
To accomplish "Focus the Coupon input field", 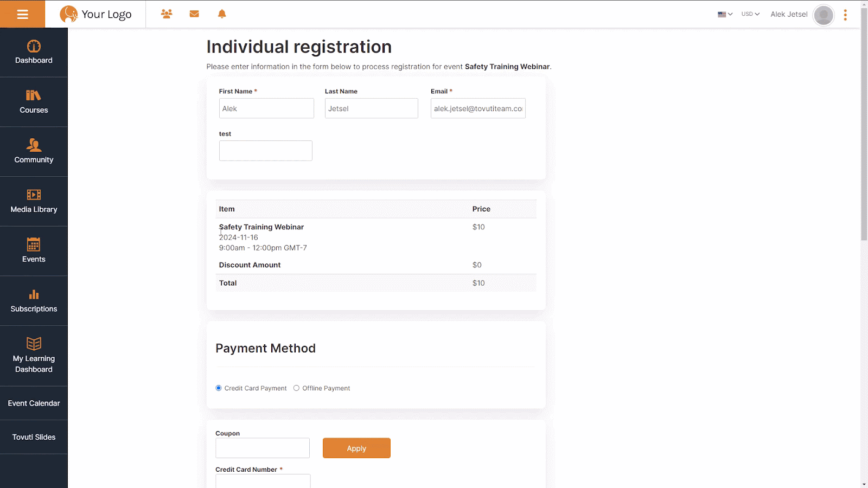I will click(263, 448).
